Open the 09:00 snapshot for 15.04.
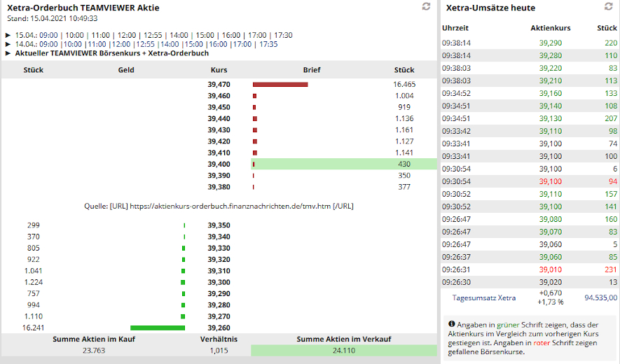Screen dimensions: 620x364 (x=50, y=35)
